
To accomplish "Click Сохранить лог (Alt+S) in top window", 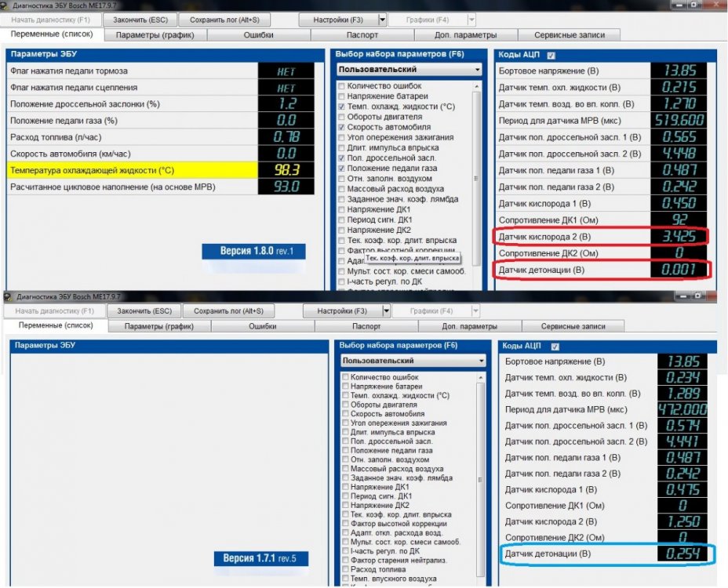I will click(x=224, y=20).
